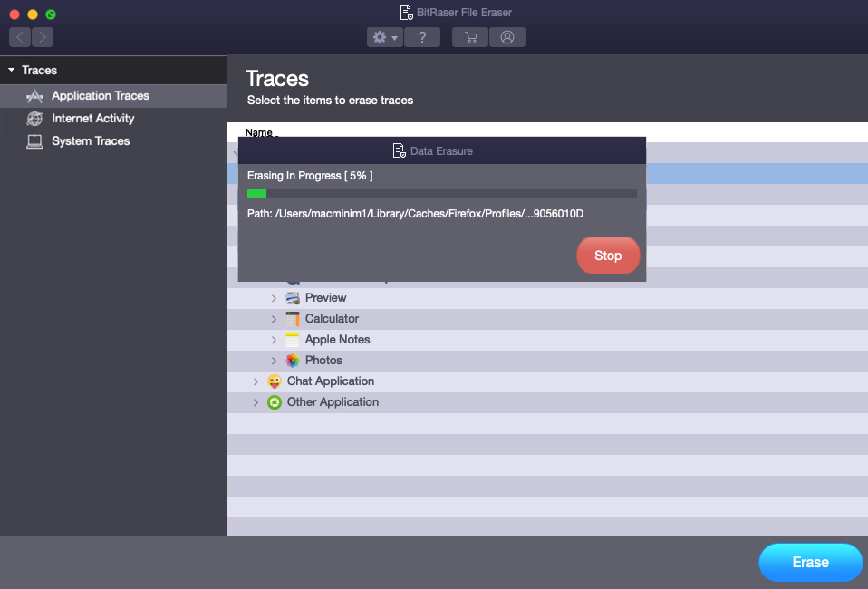Click the erasing progress bar
The image size is (868, 589).
point(442,194)
